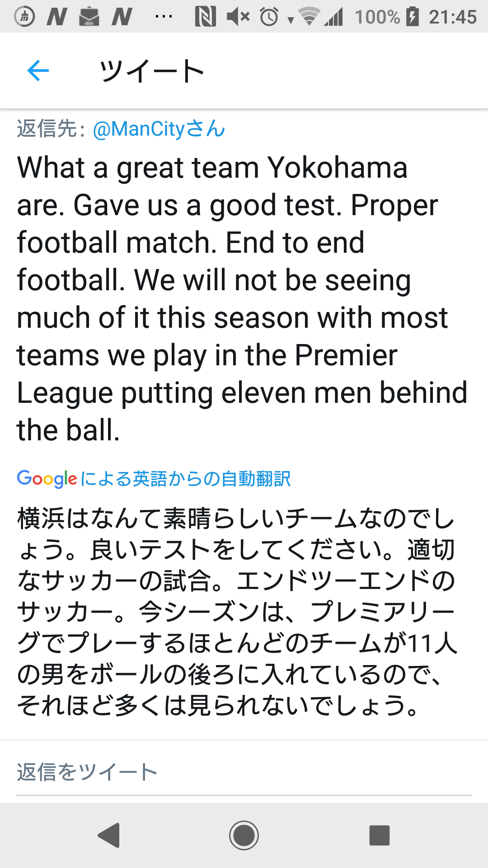Tap the Wi-Fi signal status icon
488x868 pixels.
310,17
